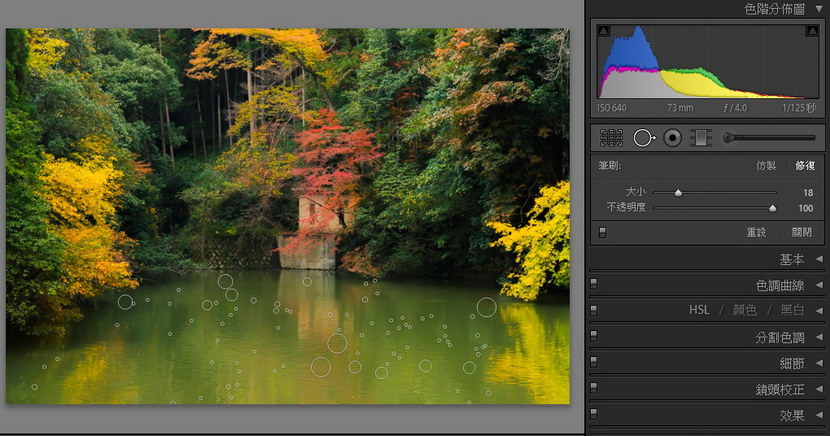Select large spot circle beside right yellow reflection
The width and height of the screenshot is (830, 436).
click(486, 307)
